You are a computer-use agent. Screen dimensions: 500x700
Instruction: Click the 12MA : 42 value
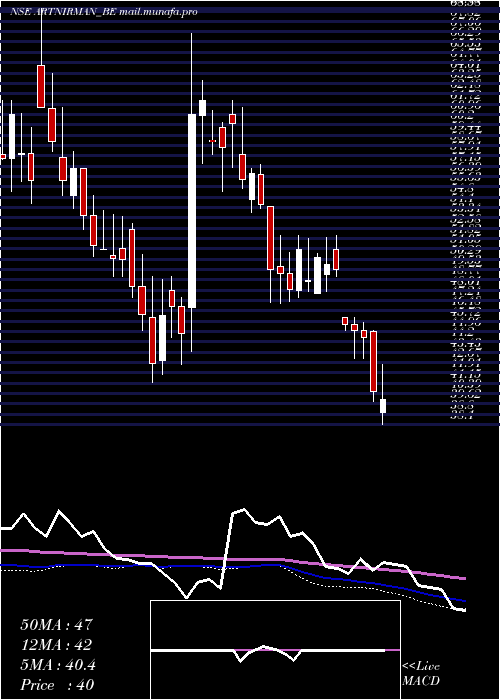tap(56, 645)
